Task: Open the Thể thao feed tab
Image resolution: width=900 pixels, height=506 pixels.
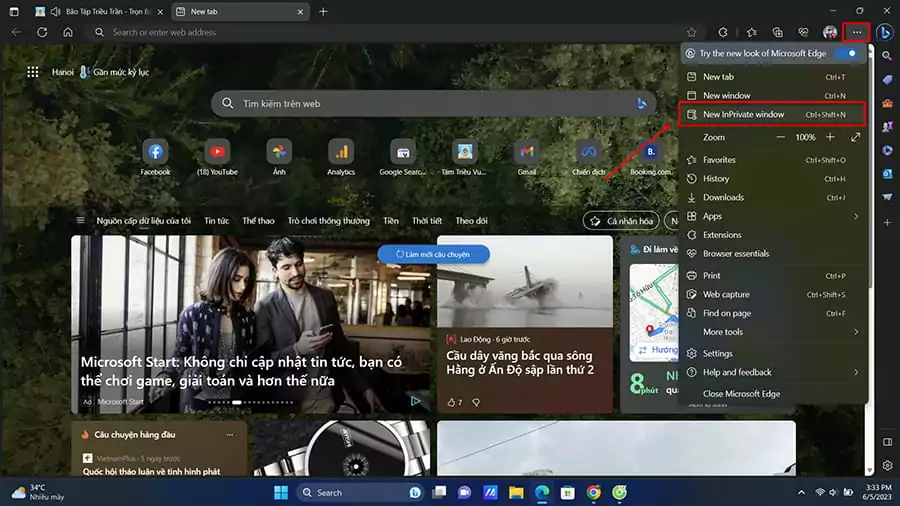Action: coord(258,220)
